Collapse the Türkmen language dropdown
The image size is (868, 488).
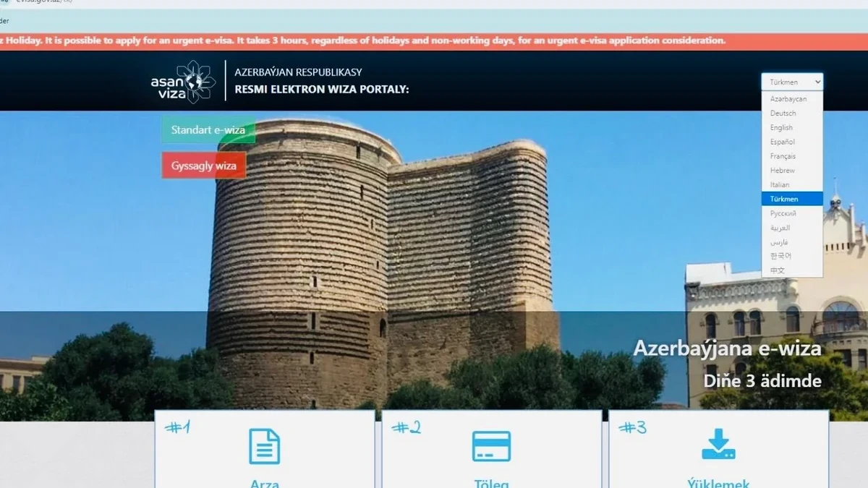[791, 82]
